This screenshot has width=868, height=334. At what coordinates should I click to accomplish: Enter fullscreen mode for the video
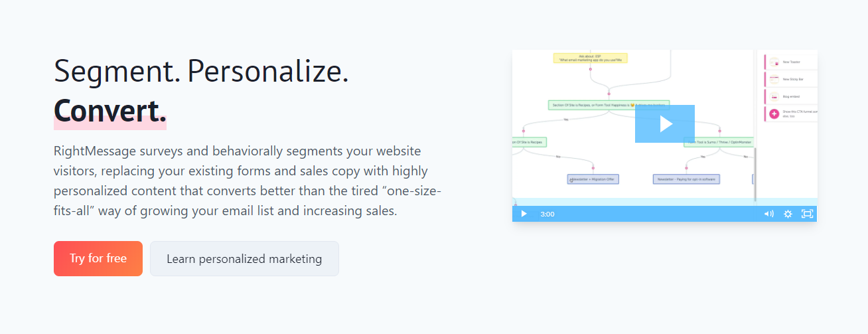point(807,214)
